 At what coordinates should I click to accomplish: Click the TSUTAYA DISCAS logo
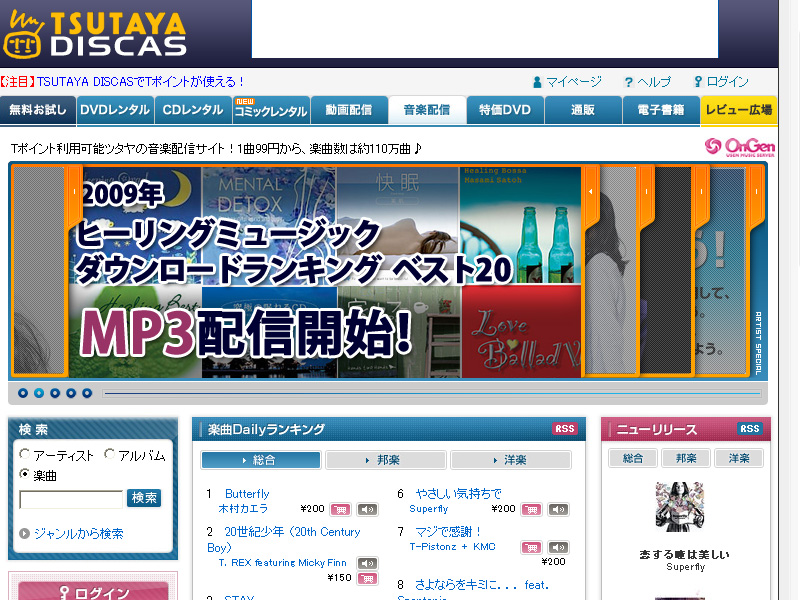[x=95, y=34]
